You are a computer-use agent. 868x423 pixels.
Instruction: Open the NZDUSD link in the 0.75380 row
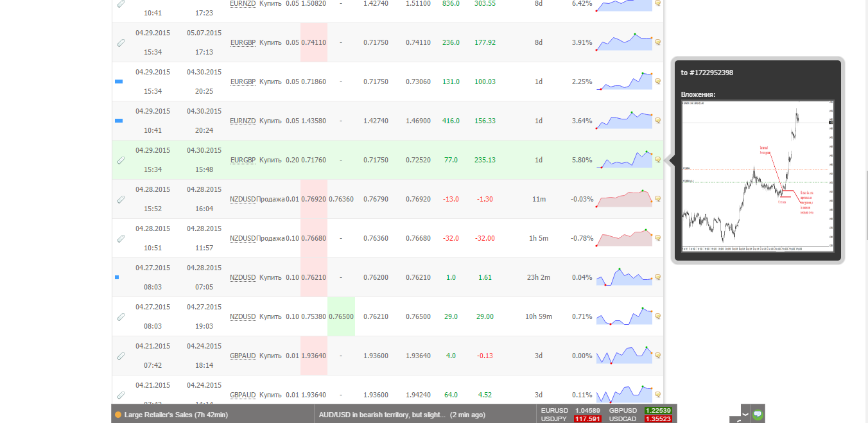coord(243,316)
